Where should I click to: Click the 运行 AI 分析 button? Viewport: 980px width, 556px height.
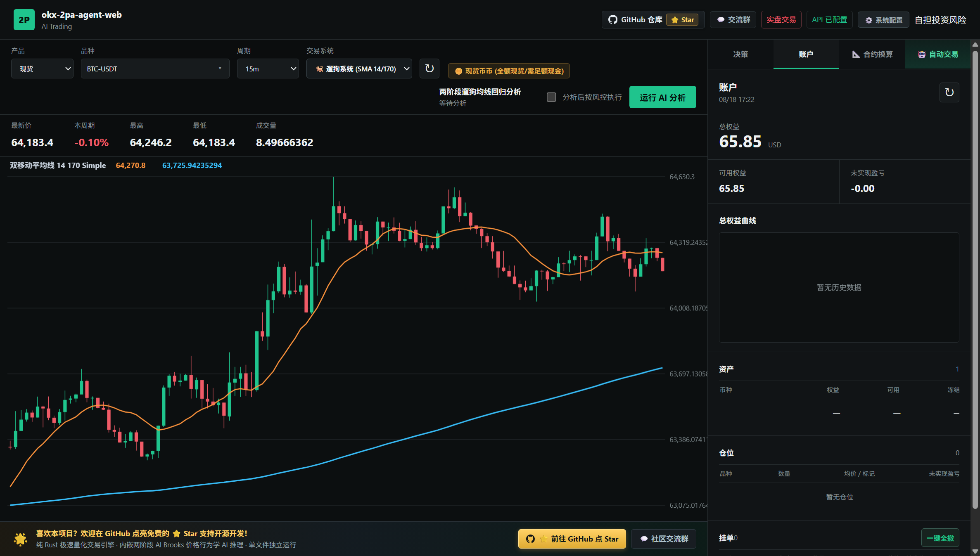662,97
